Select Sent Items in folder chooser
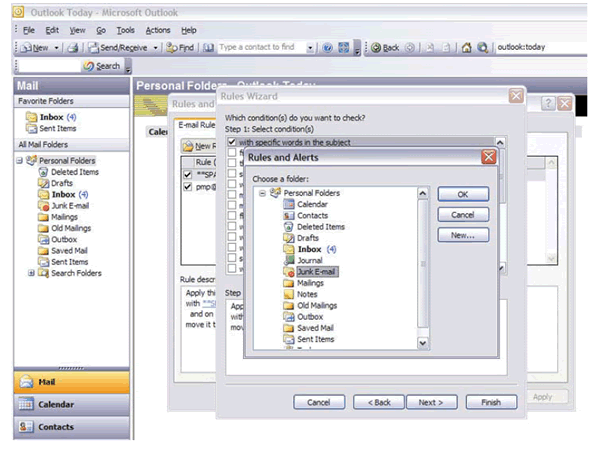This screenshot has height=458, width=600. point(309,339)
